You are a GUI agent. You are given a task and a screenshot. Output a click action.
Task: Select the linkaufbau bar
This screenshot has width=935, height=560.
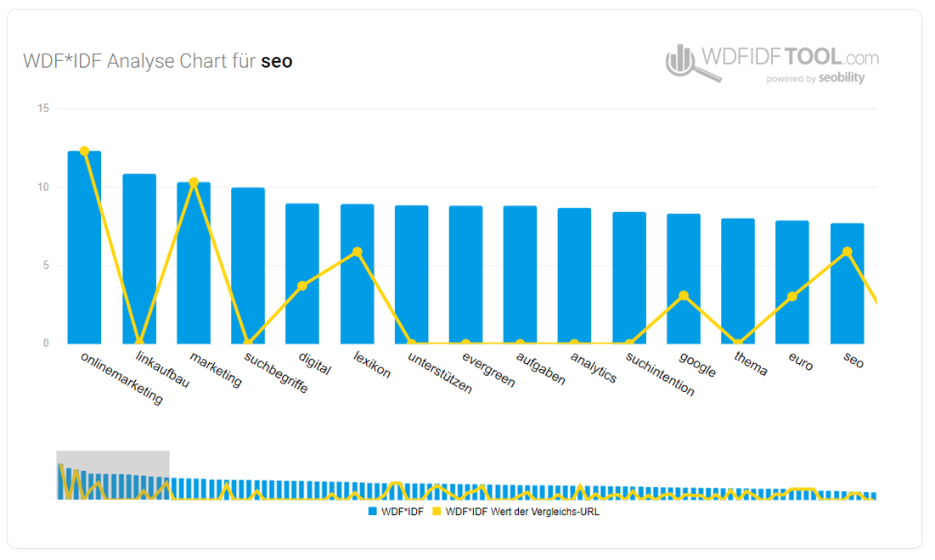tap(139, 259)
